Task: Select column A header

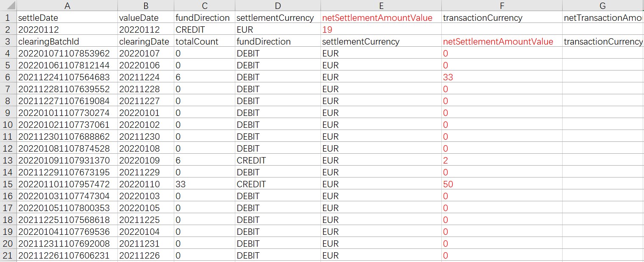Action: point(67,6)
